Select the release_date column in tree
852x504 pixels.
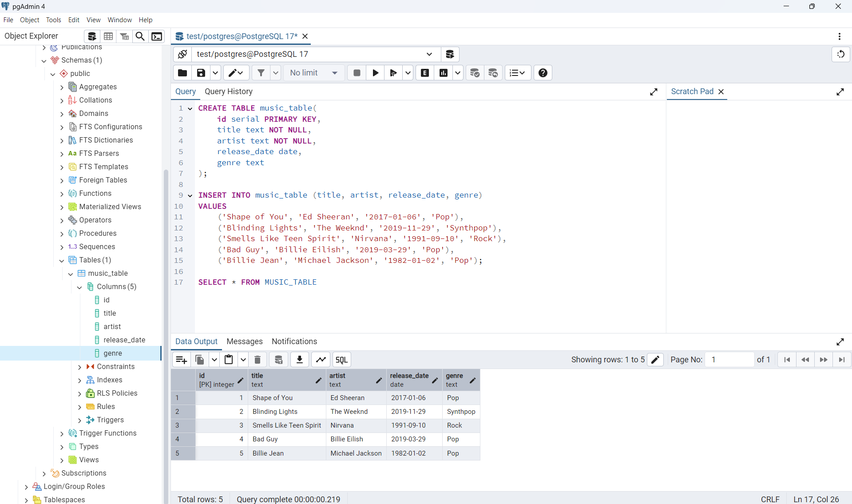(x=124, y=340)
